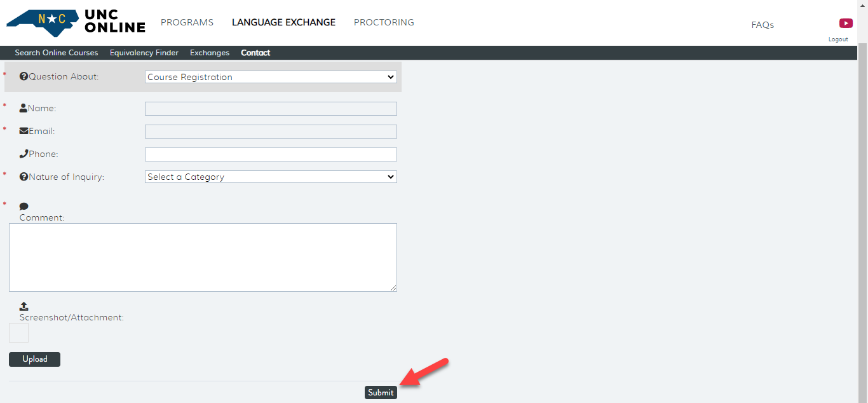
Task: Click the help icon beside Nature of Inquiry
Action: [x=24, y=177]
